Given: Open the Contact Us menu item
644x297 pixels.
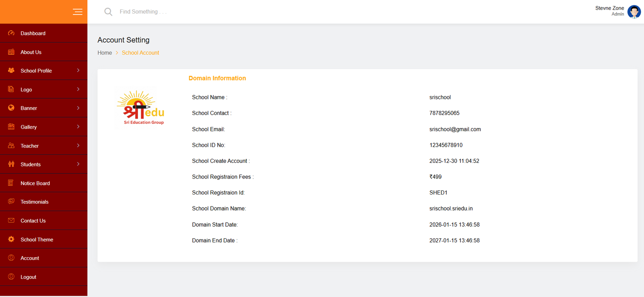Looking at the screenshot, I should click(x=43, y=221).
